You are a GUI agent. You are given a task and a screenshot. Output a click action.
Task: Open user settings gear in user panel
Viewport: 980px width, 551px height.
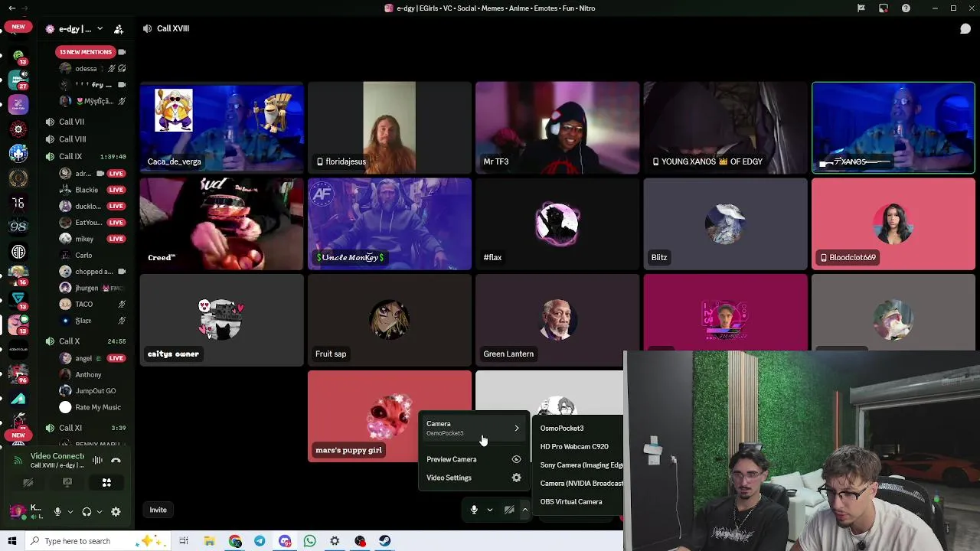pyautogui.click(x=116, y=511)
